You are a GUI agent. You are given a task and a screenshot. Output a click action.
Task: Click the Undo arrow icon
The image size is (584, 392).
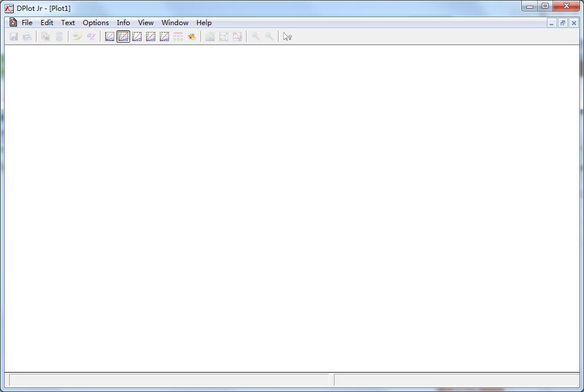pos(77,37)
